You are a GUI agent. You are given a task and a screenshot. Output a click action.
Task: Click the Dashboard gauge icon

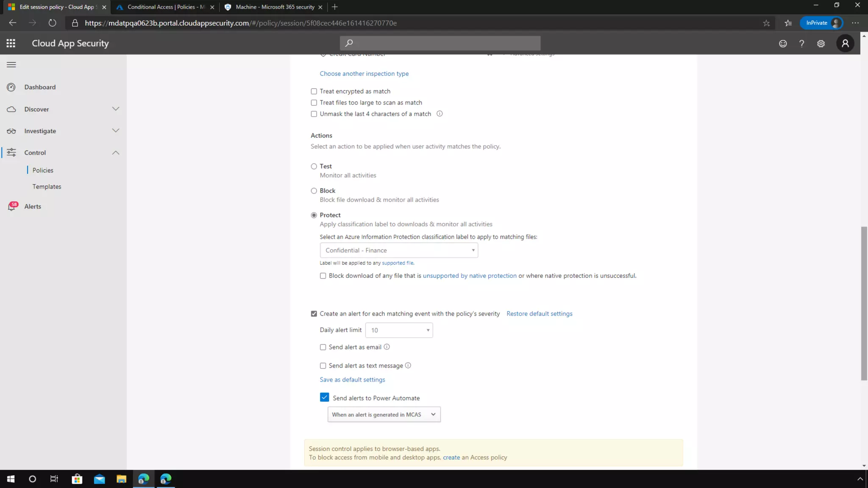[x=11, y=87]
